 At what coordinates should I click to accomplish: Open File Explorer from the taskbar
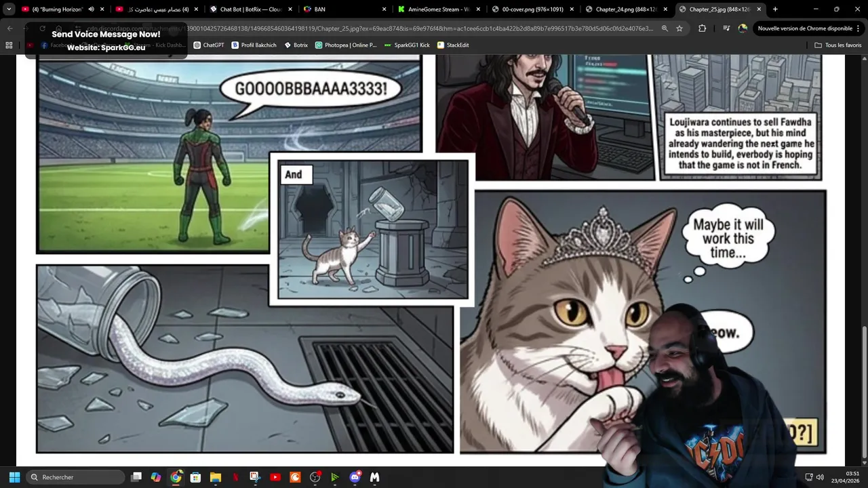pyautogui.click(x=216, y=477)
